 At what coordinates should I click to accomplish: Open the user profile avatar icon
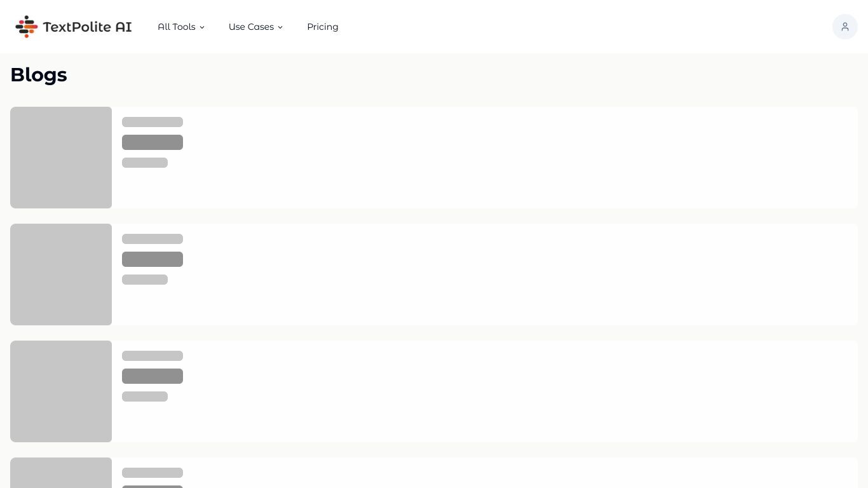tap(845, 27)
